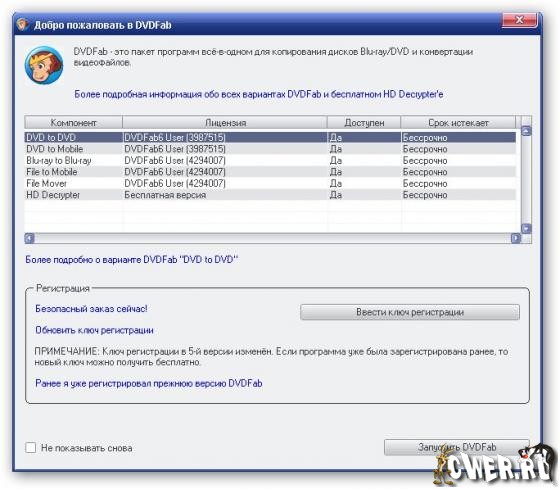Click the horizontal scroll-left arrow
560x489 pixels.
(x=30, y=238)
